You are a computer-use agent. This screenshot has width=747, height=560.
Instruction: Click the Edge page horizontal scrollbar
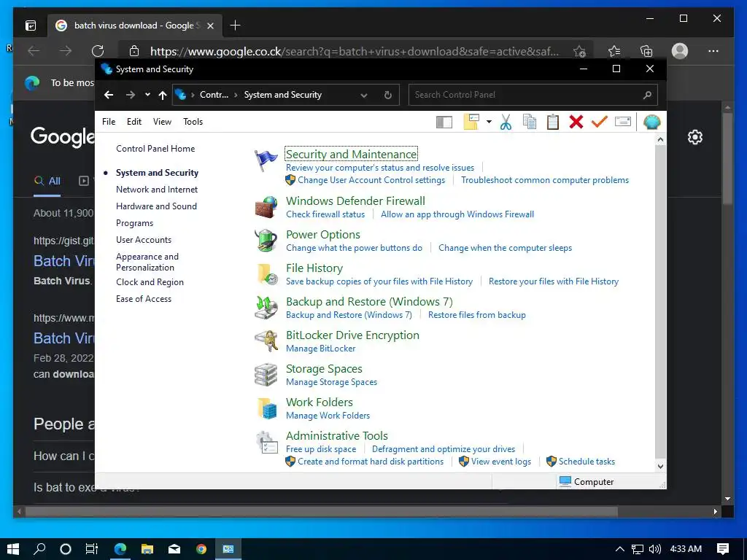tap(322, 512)
